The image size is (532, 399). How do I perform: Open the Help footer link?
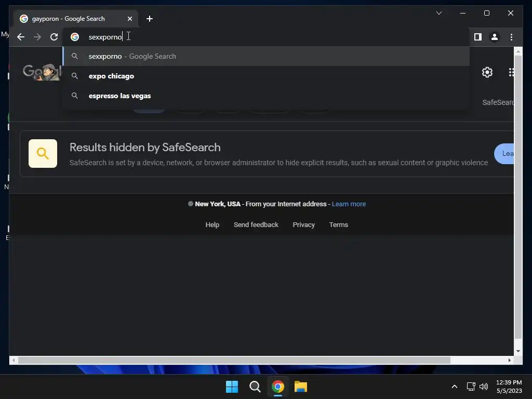pos(212,224)
